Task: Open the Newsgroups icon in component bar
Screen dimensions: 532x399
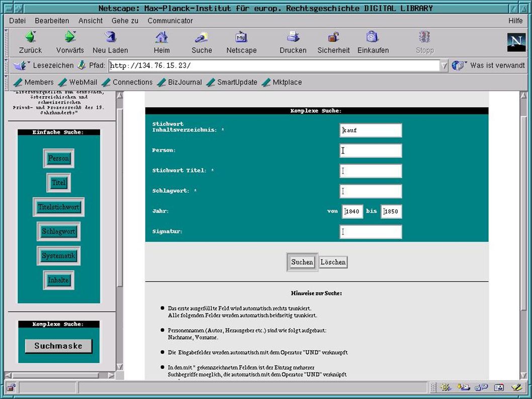Action: (x=481, y=387)
